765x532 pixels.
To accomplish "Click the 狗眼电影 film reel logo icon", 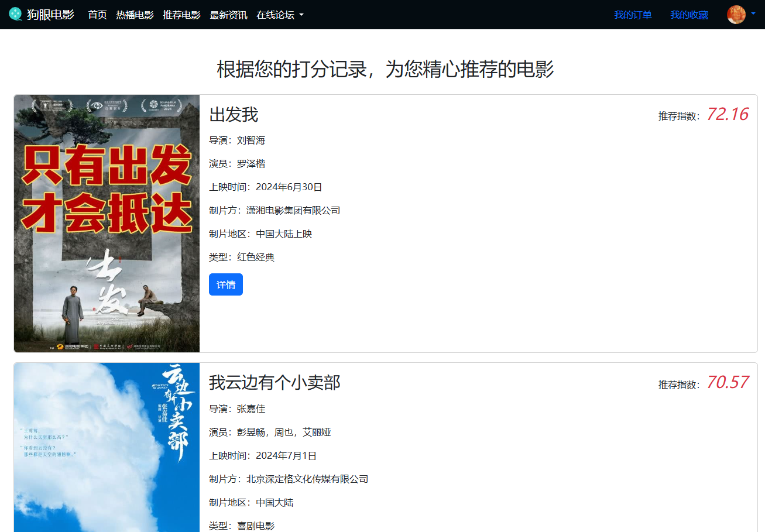I will pos(16,14).
